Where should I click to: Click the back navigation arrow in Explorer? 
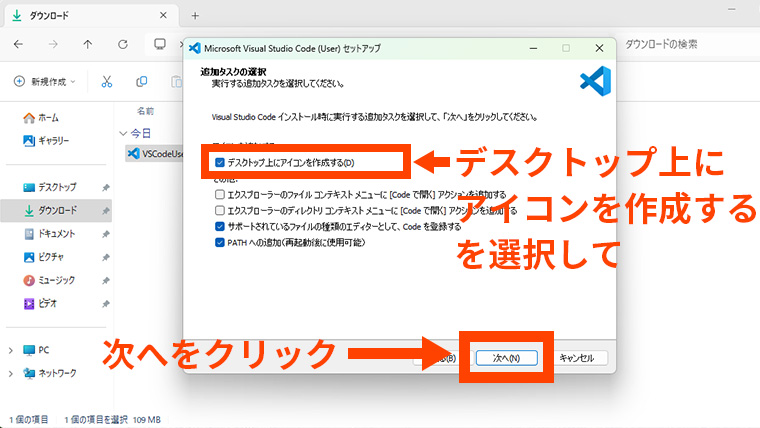pos(19,44)
